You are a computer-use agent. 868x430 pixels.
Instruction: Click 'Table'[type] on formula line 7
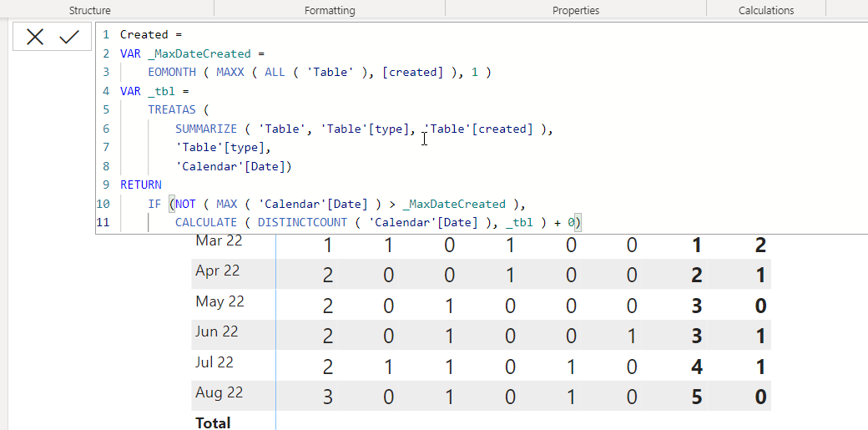[x=220, y=148]
